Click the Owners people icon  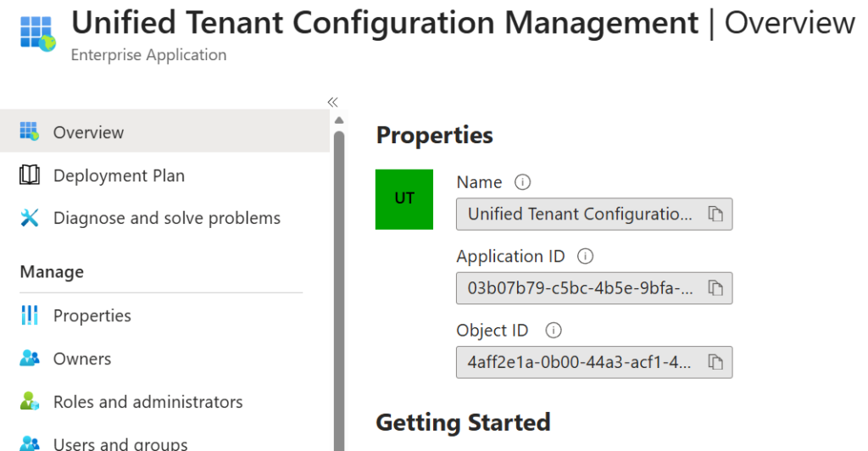(30, 359)
